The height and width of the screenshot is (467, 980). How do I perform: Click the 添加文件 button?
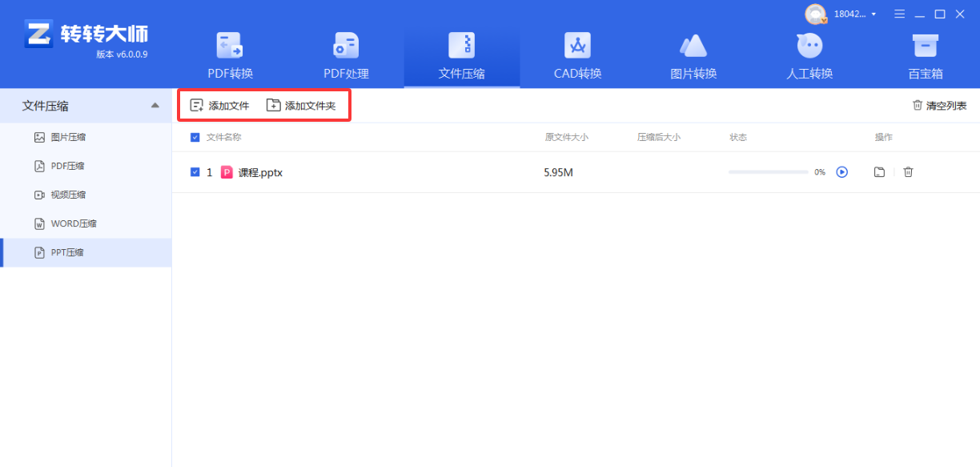(x=219, y=106)
